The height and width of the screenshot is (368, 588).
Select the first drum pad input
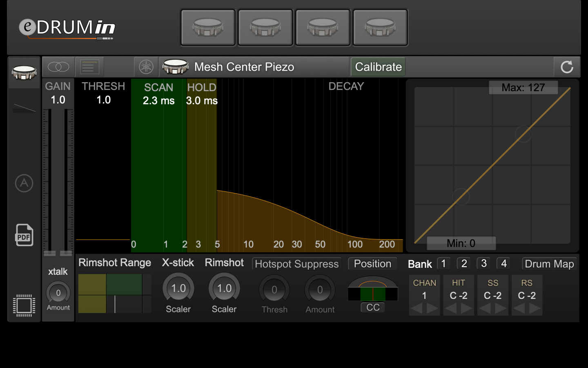[208, 27]
